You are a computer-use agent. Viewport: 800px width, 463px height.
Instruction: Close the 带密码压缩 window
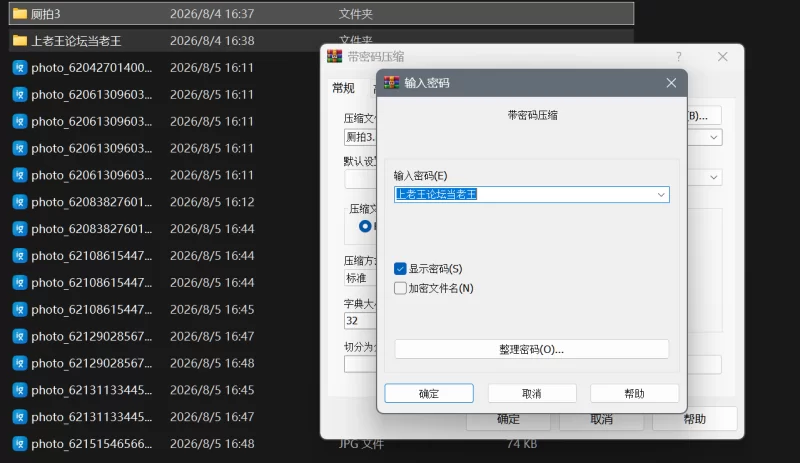click(x=722, y=57)
